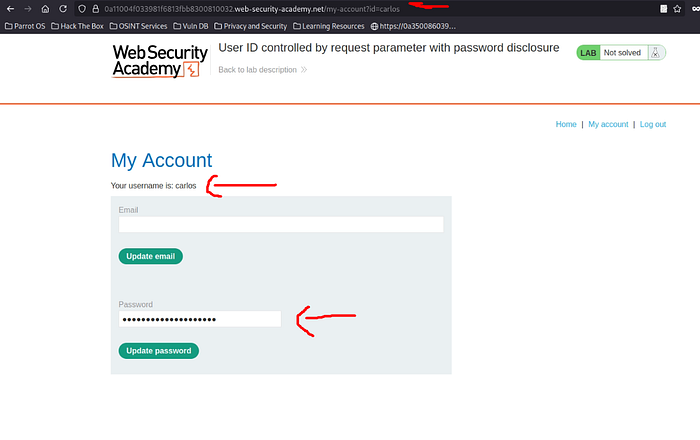
Task: Click the Update password button
Action: [x=158, y=351]
